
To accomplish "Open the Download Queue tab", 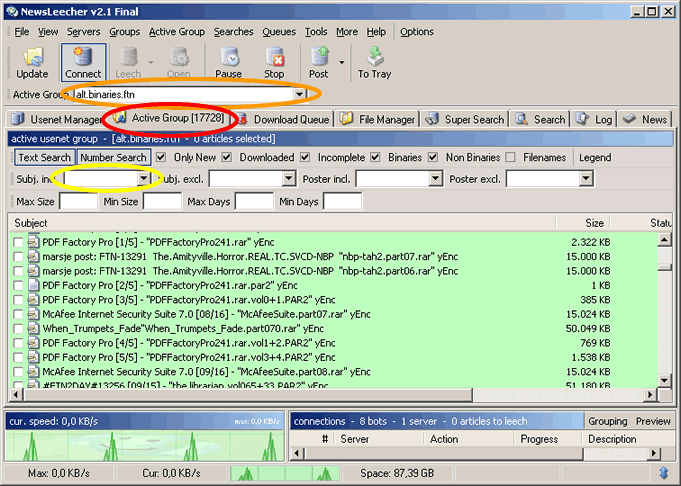I will [x=286, y=119].
